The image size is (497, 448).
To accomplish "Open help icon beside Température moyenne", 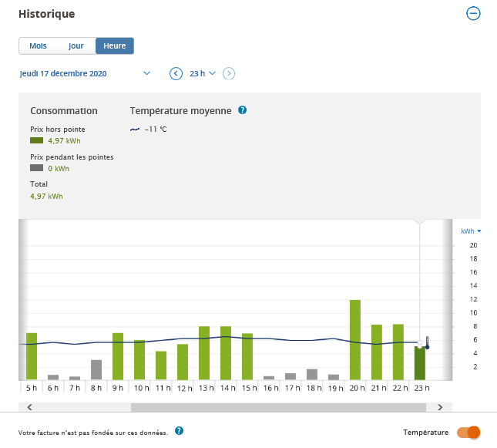I will point(242,110).
